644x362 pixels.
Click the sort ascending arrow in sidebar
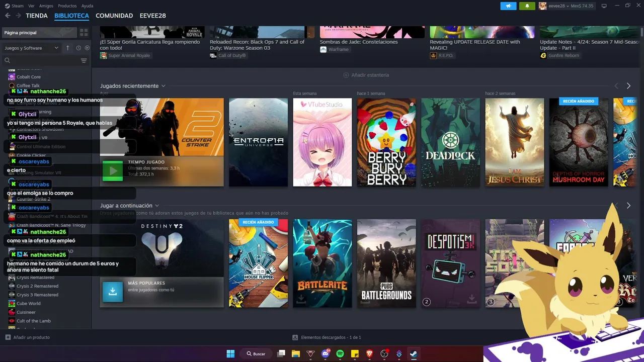pos(68,48)
